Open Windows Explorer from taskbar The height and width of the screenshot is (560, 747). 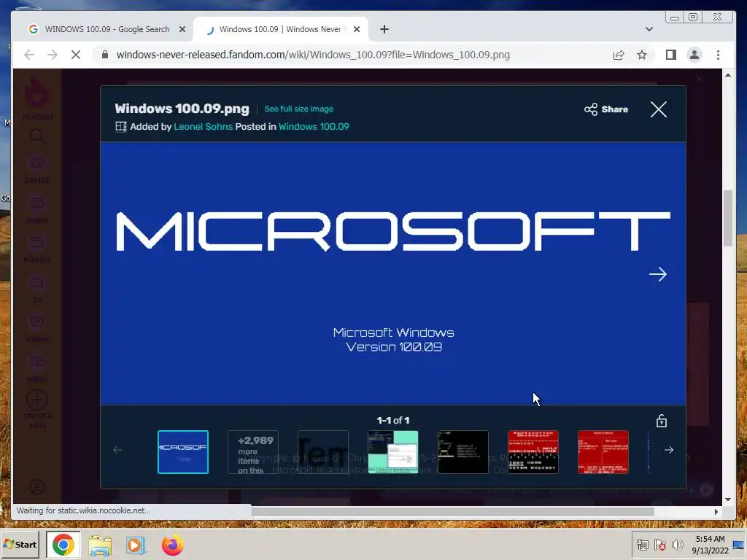click(x=100, y=545)
